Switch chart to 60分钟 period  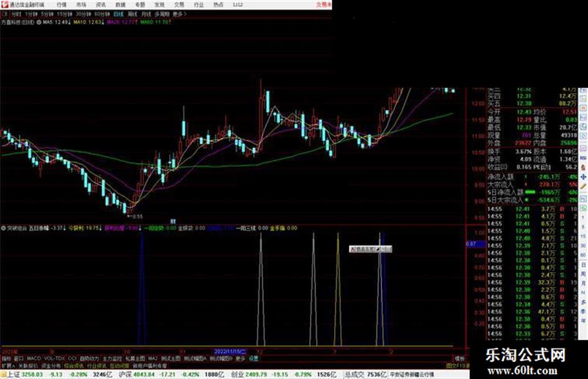pyautogui.click(x=102, y=14)
